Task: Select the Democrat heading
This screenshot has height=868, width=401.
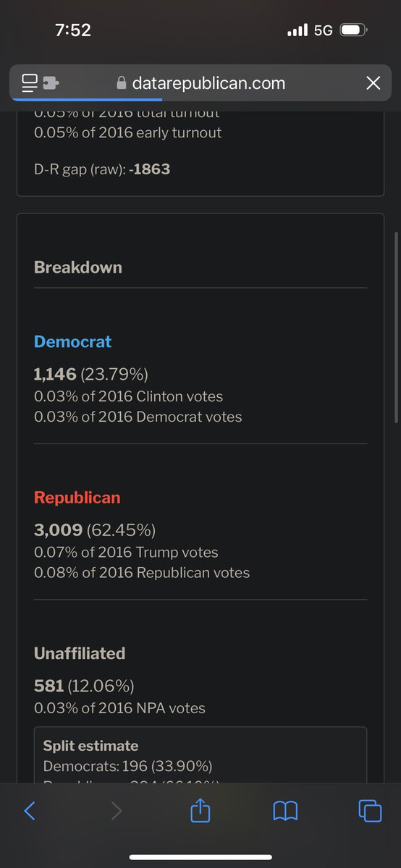Action: pos(72,341)
